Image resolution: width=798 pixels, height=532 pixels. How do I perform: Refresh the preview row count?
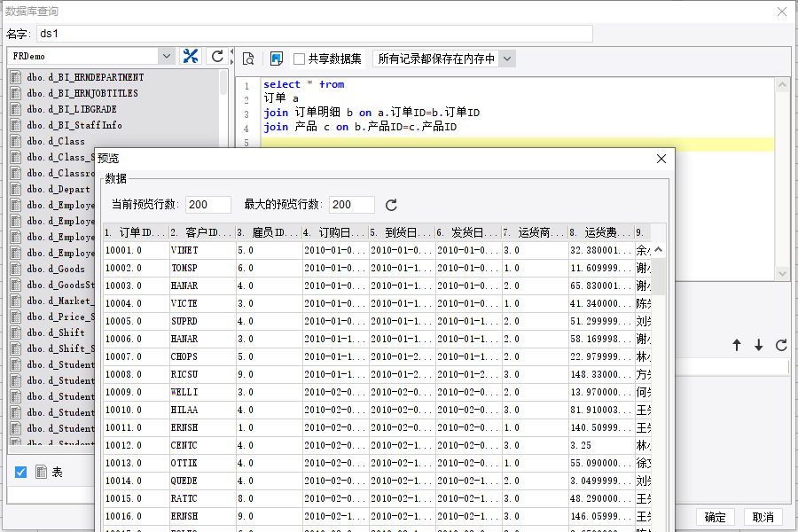[391, 205]
